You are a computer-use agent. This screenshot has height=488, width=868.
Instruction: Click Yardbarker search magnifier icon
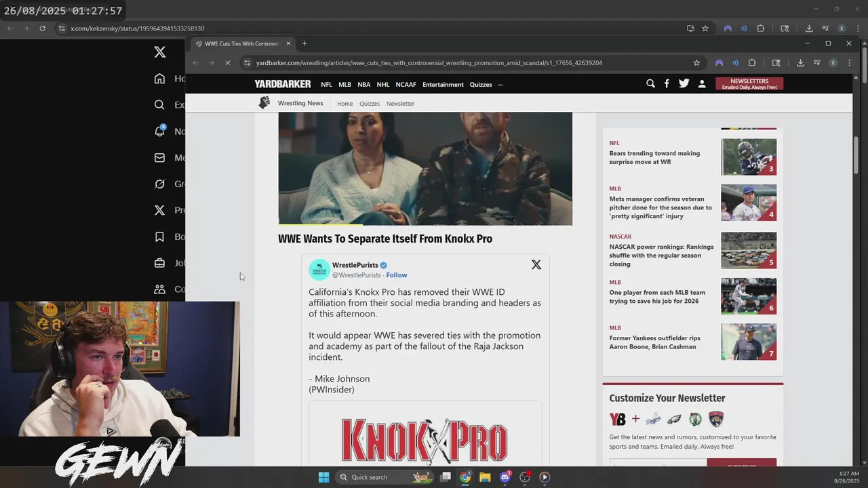coord(650,83)
